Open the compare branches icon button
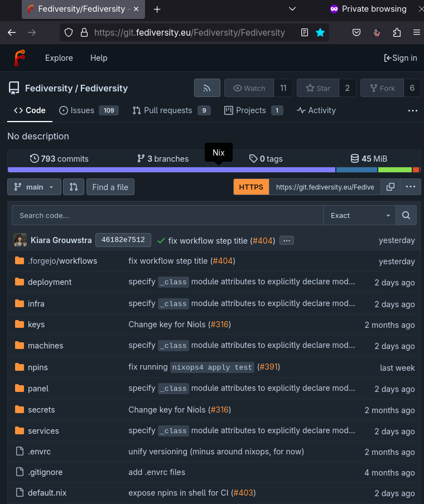Screen dimensions: 424x504 coord(74,187)
